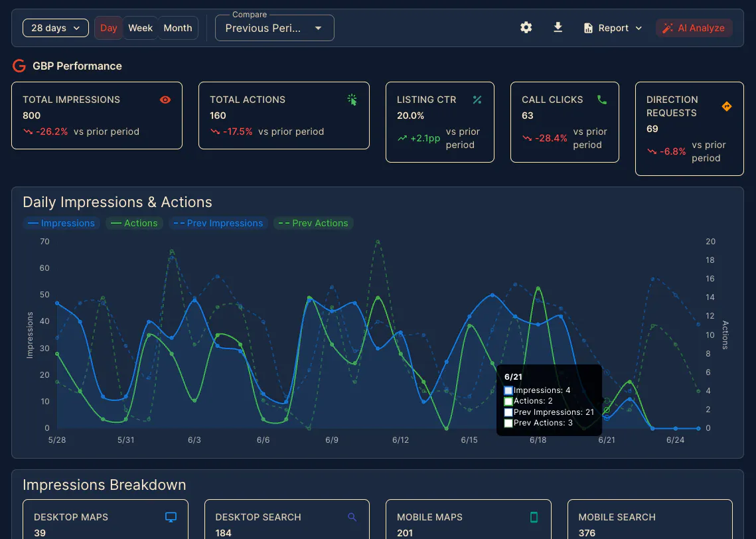Click the down-trend arrow beside -28.4%

[x=527, y=138]
